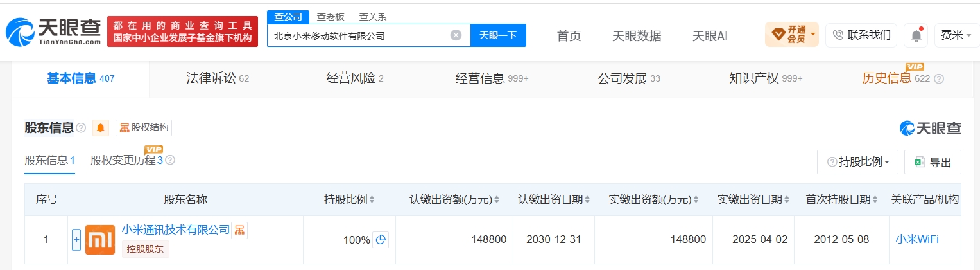Viewport: 980px width, 270px height.
Task: Open the 法律诉讼 62 tab
Action: coord(218,78)
